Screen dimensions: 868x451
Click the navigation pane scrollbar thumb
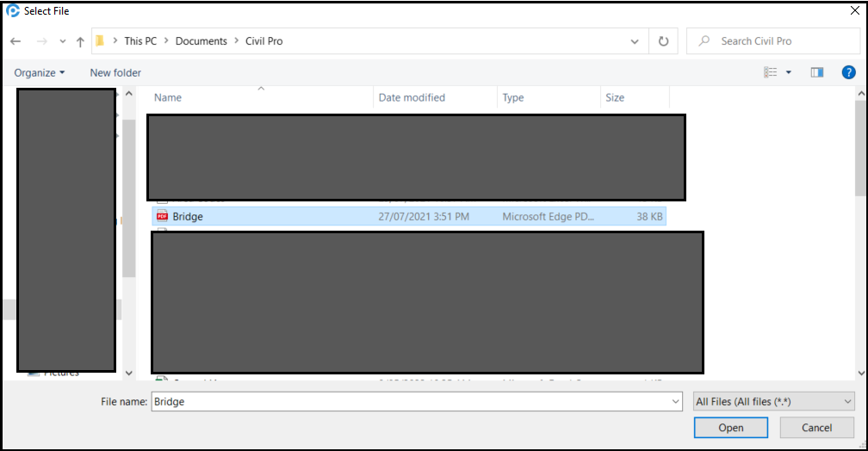coord(129,198)
